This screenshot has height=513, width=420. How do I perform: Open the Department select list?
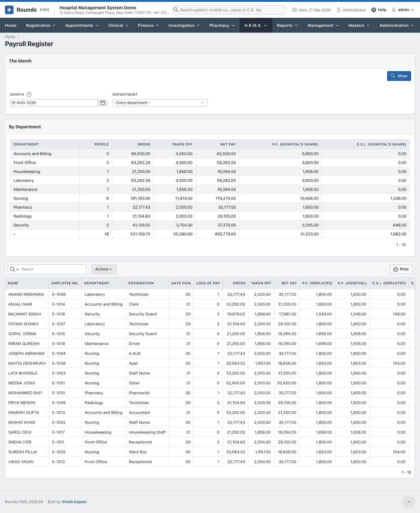click(160, 103)
